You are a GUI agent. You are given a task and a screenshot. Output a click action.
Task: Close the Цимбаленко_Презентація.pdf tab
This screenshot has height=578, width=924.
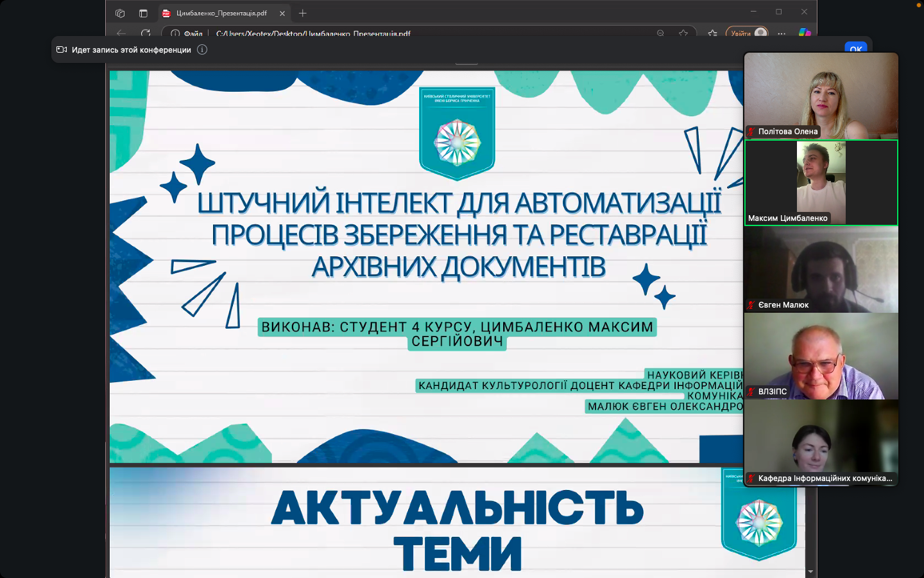282,13
